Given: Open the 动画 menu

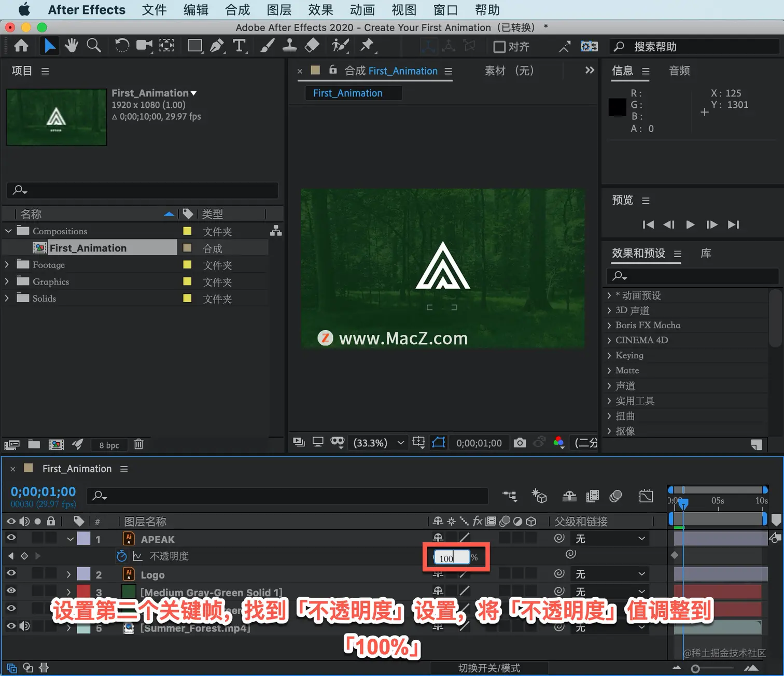Looking at the screenshot, I should 362,10.
